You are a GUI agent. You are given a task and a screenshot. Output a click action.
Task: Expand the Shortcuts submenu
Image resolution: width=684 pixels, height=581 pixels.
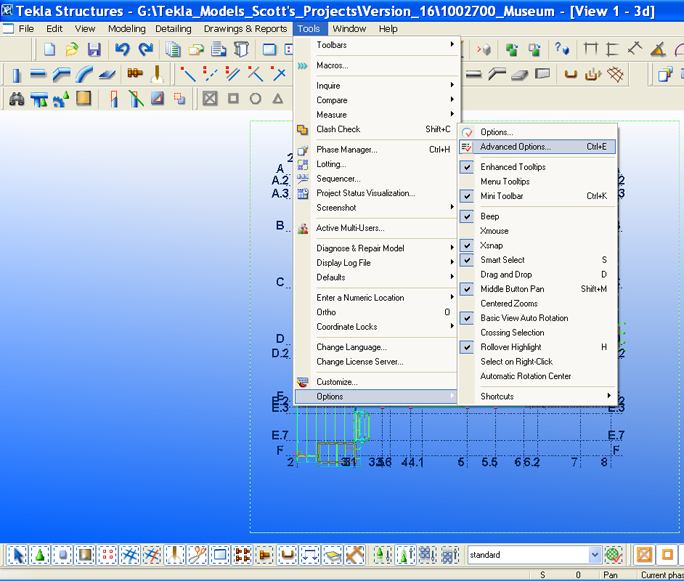tap(538, 396)
